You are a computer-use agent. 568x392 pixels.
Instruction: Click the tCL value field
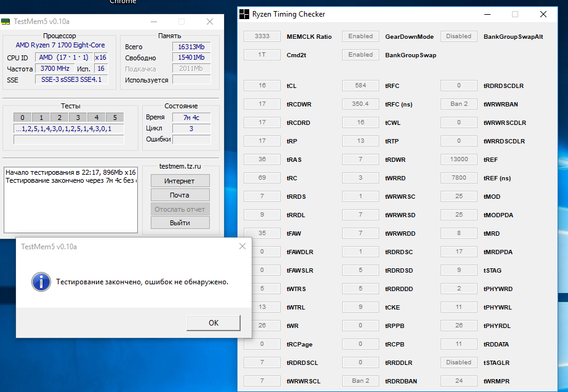pyautogui.click(x=262, y=86)
